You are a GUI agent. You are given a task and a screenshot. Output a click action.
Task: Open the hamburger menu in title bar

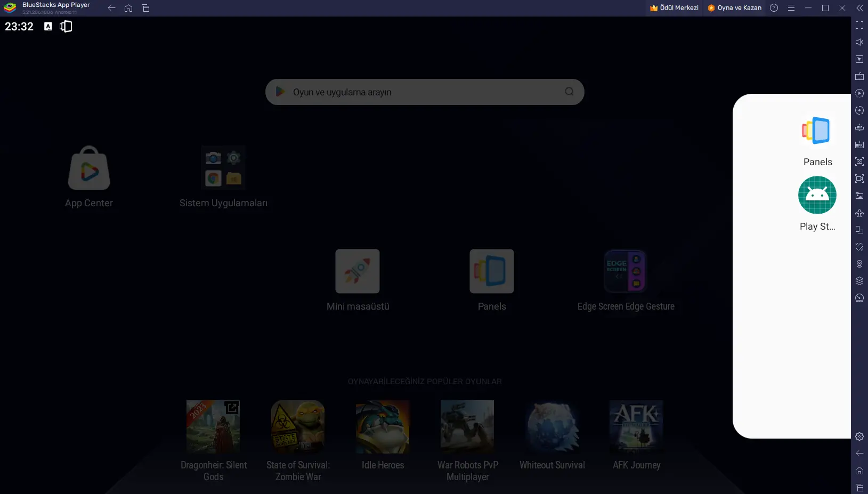click(x=791, y=8)
